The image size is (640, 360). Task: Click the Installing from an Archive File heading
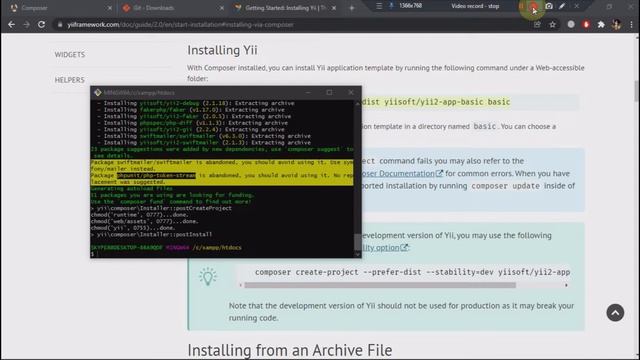(x=290, y=350)
